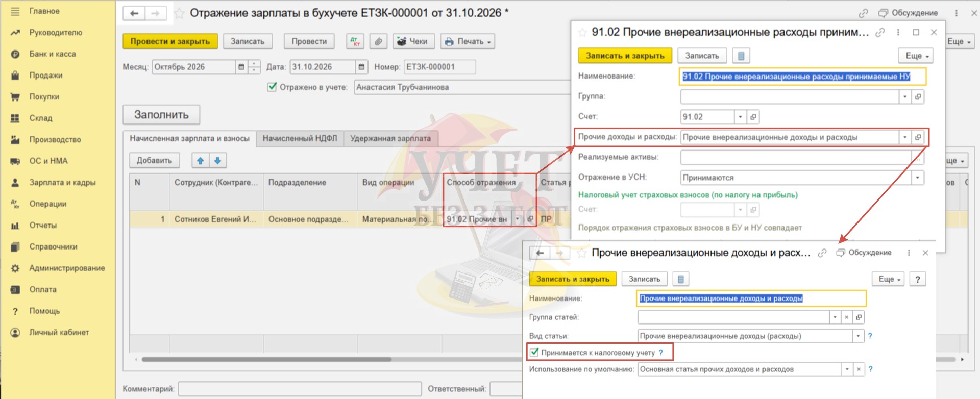Viewport: 980px width, 399px height.
Task: Copy link icon in 91.02 window header
Action: point(880,32)
